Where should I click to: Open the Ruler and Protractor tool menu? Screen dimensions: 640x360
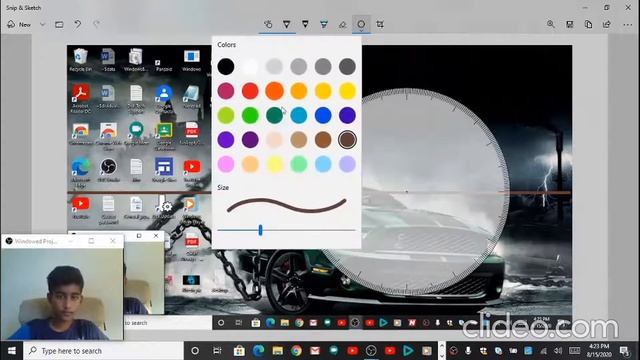(361, 24)
